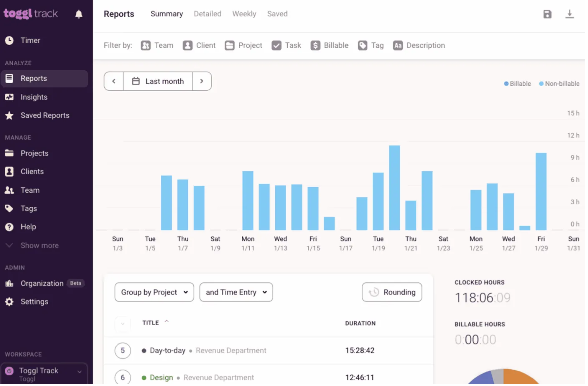Click the Description filter Aa icon
588x386 pixels.
398,45
